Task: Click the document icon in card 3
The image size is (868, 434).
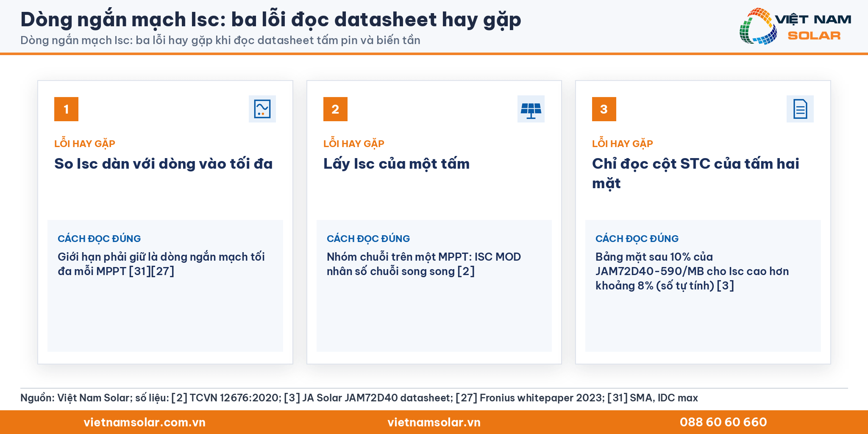Action: (800, 109)
